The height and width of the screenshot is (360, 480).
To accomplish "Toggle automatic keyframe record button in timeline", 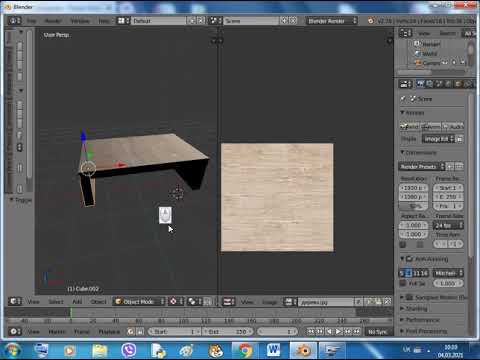I will 131,332.
